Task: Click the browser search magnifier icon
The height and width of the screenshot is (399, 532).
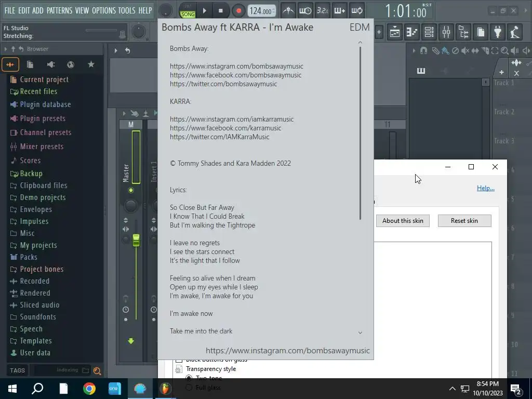Action: click(x=97, y=371)
